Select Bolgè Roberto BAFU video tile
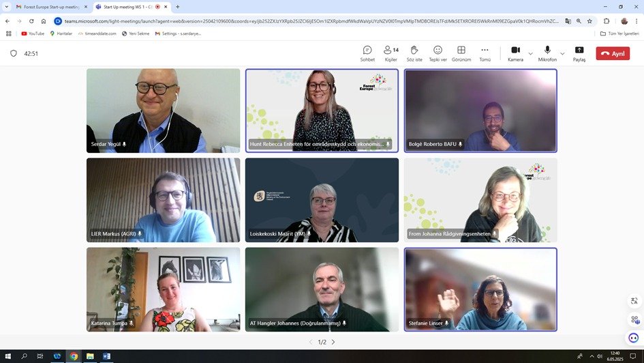 [480, 111]
